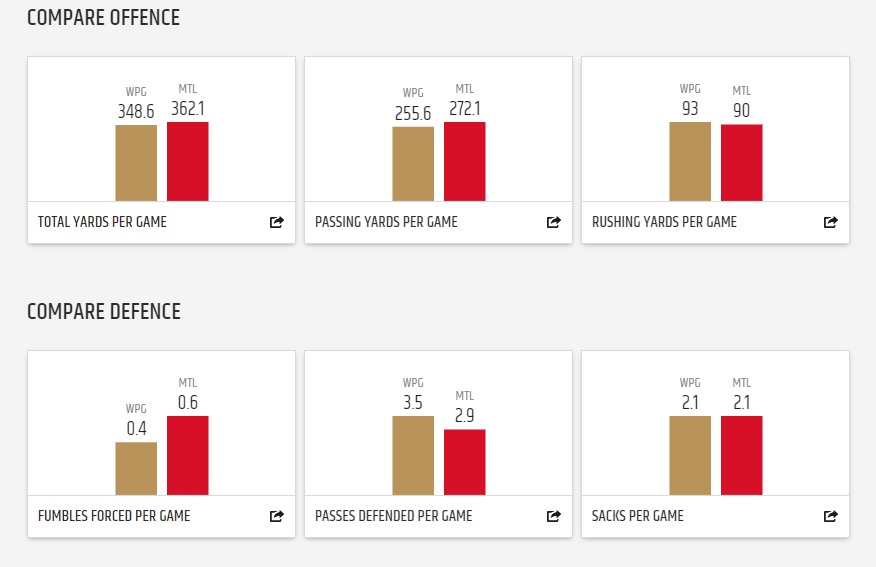Image resolution: width=876 pixels, height=567 pixels.
Task: Share the Passing Yards Per Game chart
Action: 554,222
